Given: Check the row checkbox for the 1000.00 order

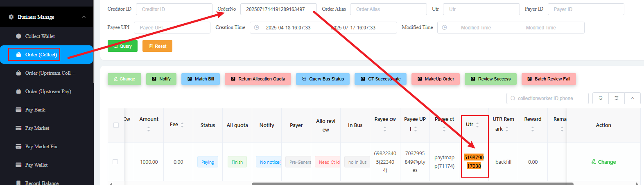Looking at the screenshot, I should [115, 162].
